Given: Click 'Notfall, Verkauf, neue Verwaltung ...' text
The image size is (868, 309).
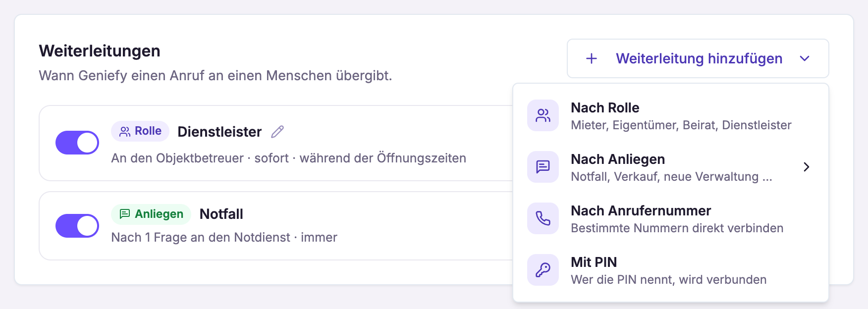Looking at the screenshot, I should coord(671,177).
